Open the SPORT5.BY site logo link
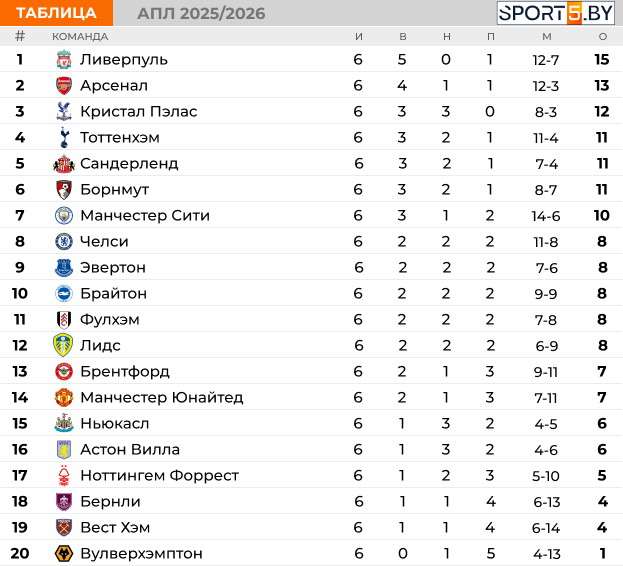Image resolution: width=623 pixels, height=566 pixels. tap(556, 13)
